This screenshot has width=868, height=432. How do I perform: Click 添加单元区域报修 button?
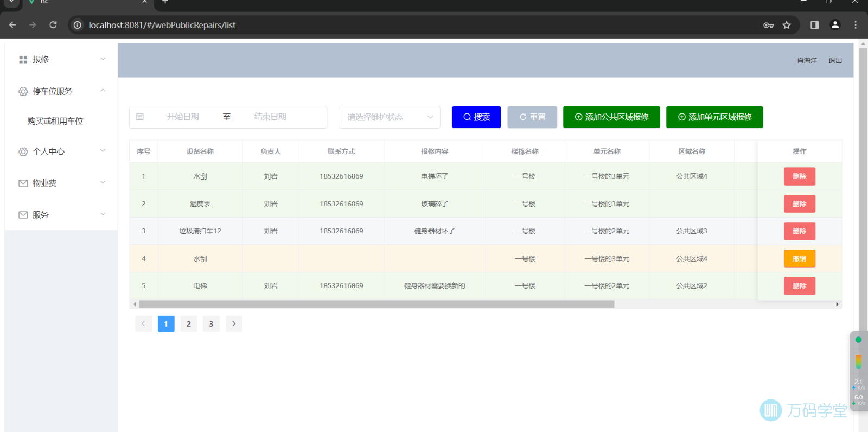(714, 117)
